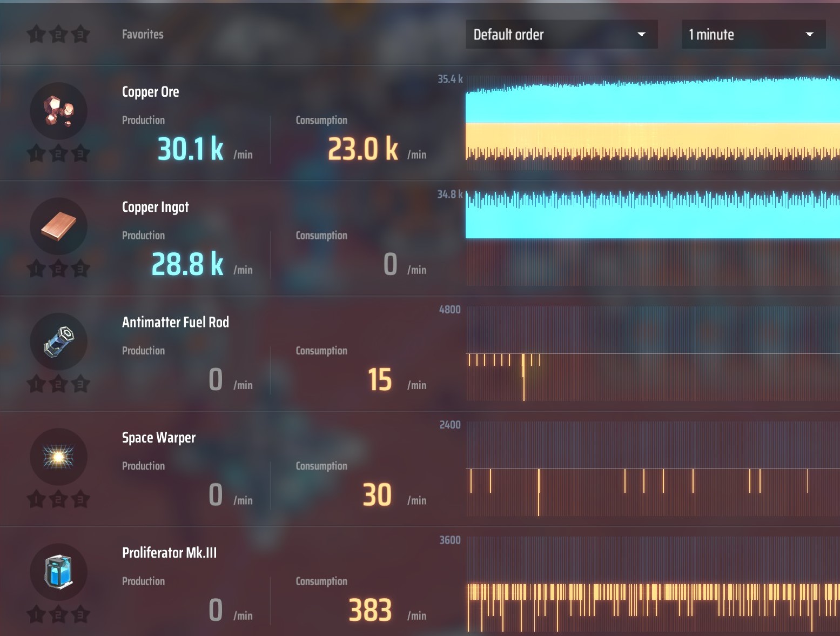Viewport: 840px width, 636px height.
Task: Filter by favorites group 3 star at top
Action: [x=80, y=35]
